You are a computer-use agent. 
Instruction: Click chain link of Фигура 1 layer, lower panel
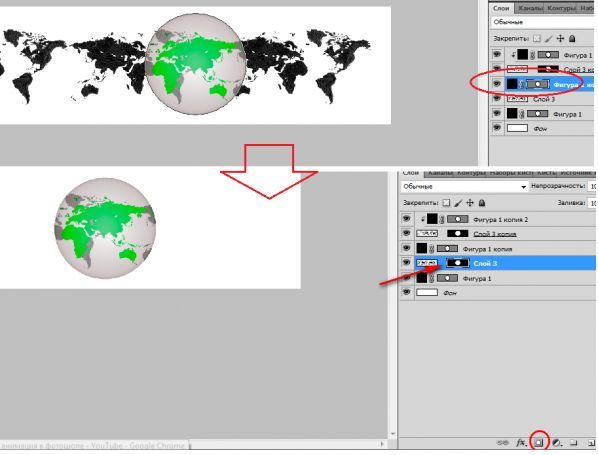(x=431, y=278)
